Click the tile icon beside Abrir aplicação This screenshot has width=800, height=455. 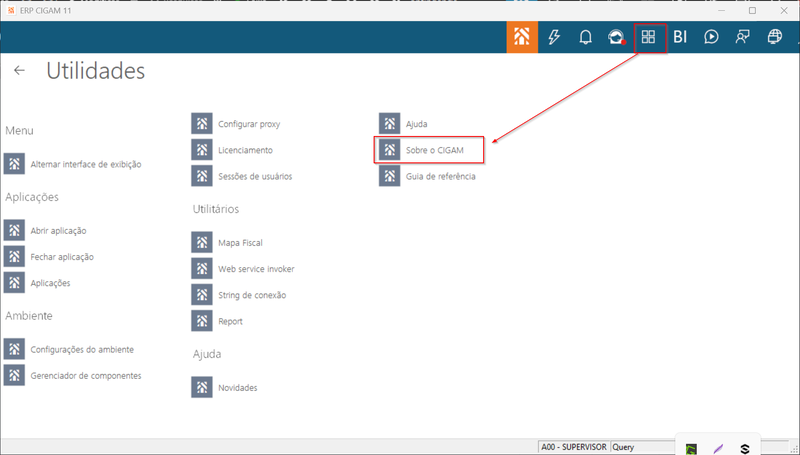point(14,231)
